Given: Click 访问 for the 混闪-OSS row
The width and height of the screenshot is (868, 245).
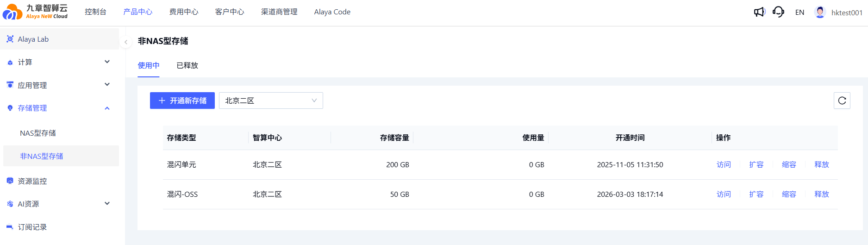Looking at the screenshot, I should coord(724,194).
